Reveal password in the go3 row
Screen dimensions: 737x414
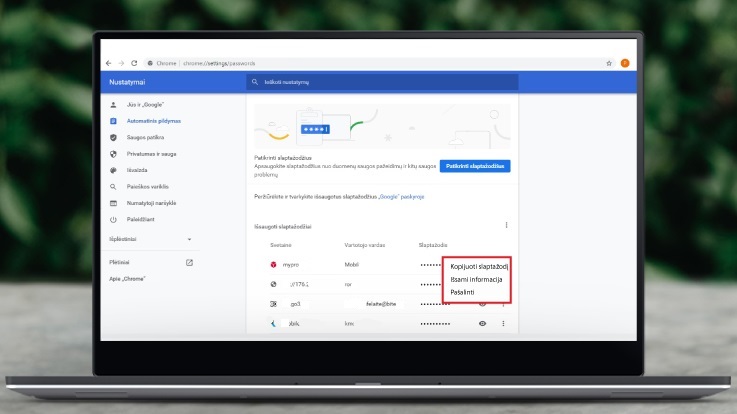[483, 303]
